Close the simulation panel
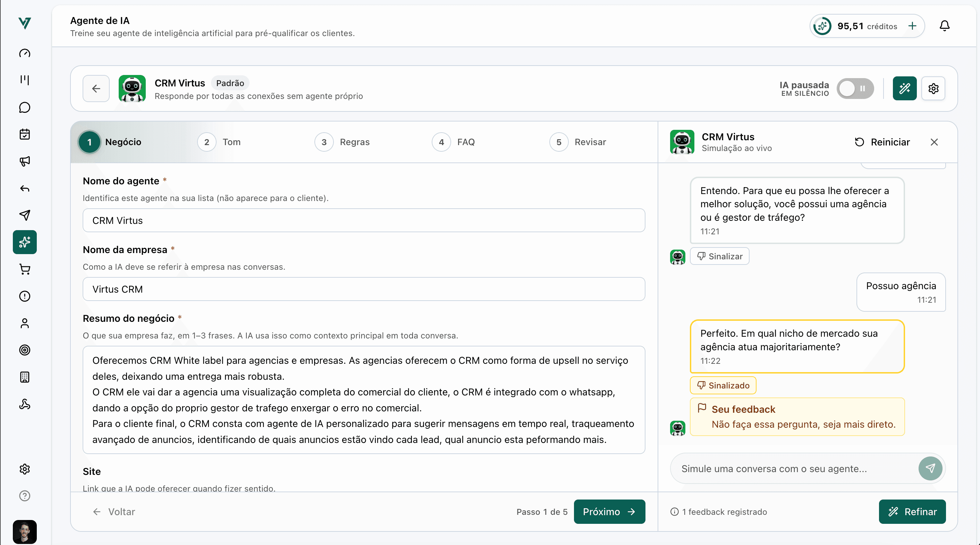The height and width of the screenshot is (545, 980). click(x=934, y=142)
